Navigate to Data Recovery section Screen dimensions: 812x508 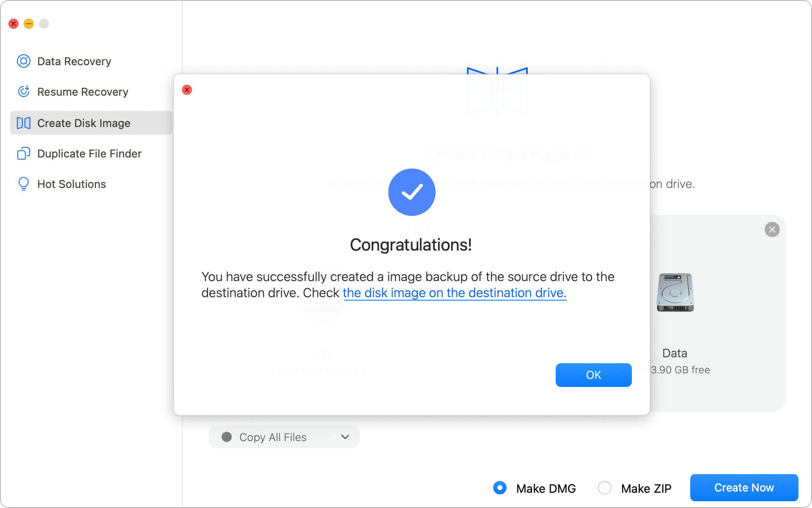click(x=74, y=61)
